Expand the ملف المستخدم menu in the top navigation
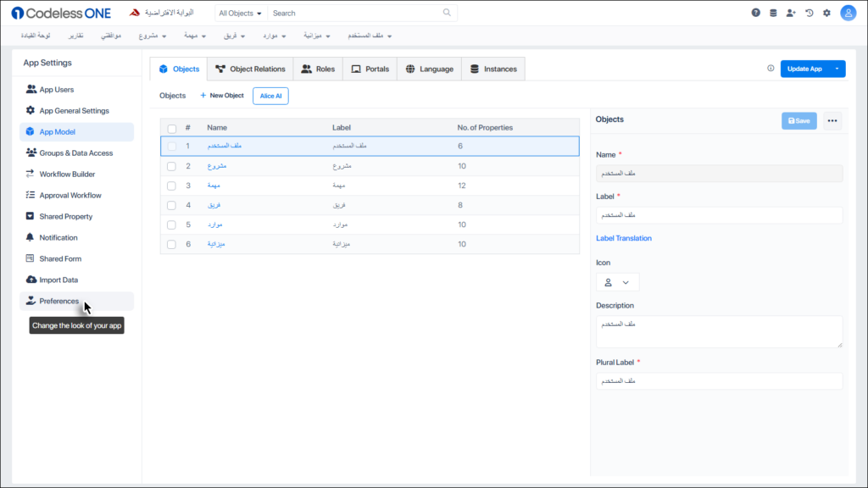This screenshot has height=488, width=868. point(370,36)
